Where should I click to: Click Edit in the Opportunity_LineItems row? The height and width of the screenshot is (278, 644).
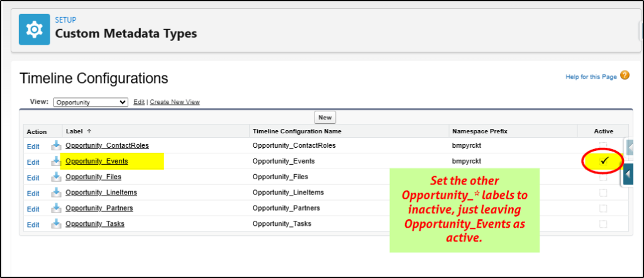click(33, 194)
